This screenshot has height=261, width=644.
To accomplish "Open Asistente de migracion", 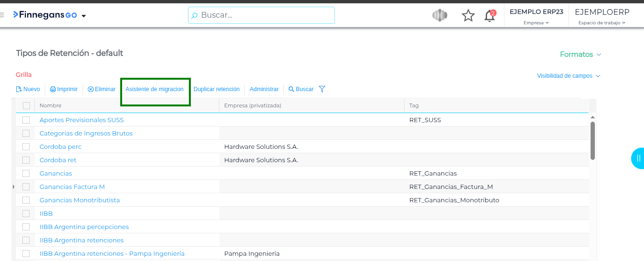I will coord(155,89).
